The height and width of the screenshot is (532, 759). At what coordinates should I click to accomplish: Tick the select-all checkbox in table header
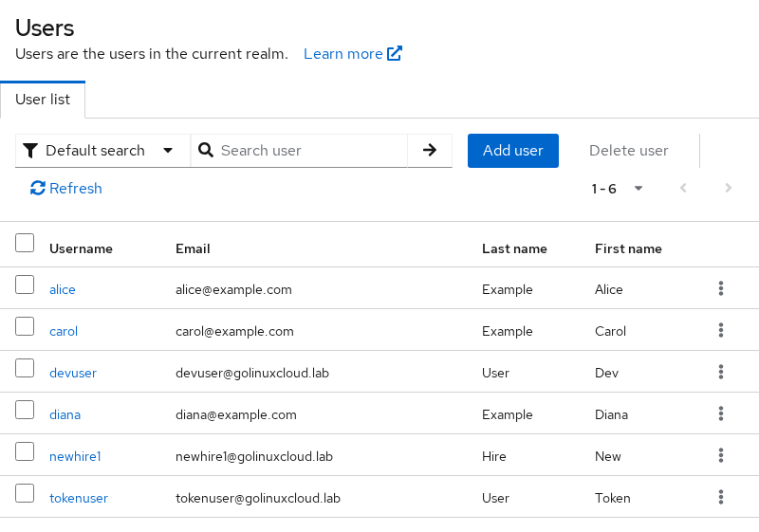[25, 243]
